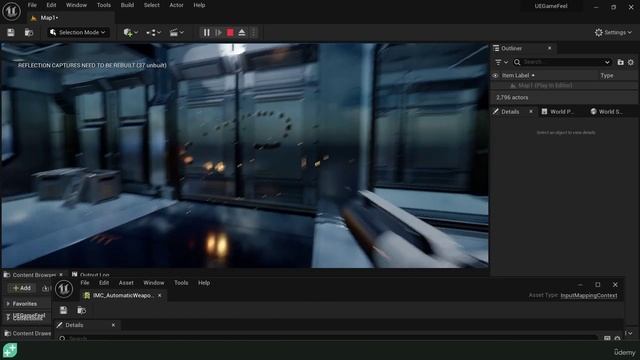Open the Edit menu in main editor
Screen dimensions: 640x360
pos(51,5)
